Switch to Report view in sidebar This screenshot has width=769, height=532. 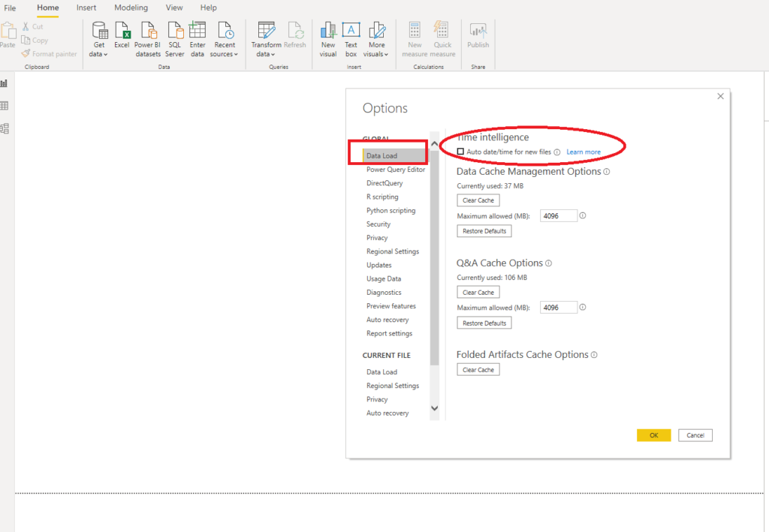tap(5, 83)
